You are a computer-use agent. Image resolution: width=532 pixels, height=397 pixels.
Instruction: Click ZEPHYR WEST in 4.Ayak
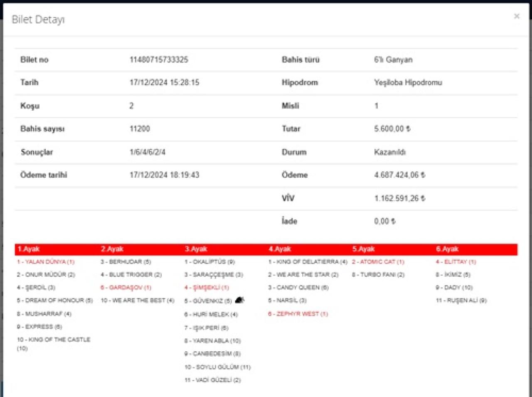298,314
